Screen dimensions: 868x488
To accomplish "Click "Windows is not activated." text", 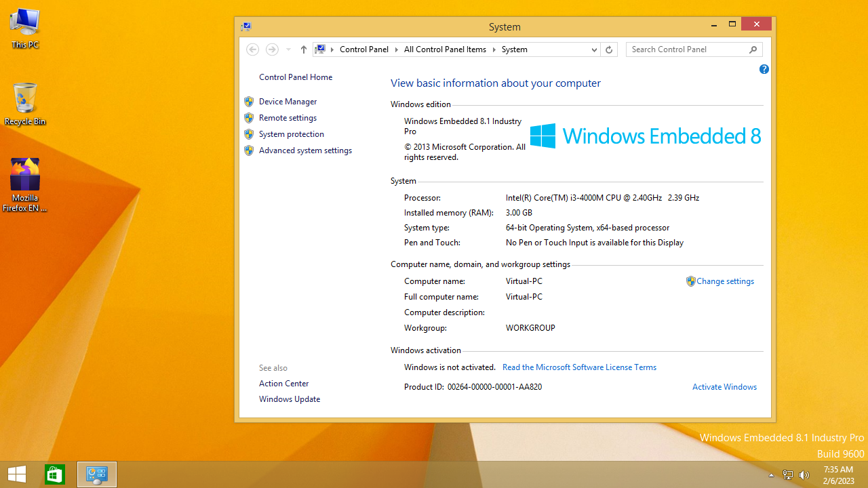I will point(450,367).
